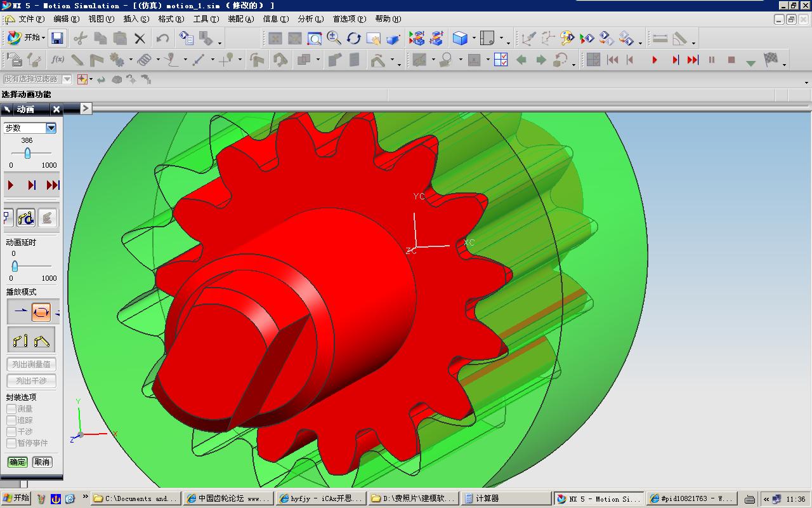812x508 pixels.
Task: Click the f(x) function manager icon
Action: [58, 60]
